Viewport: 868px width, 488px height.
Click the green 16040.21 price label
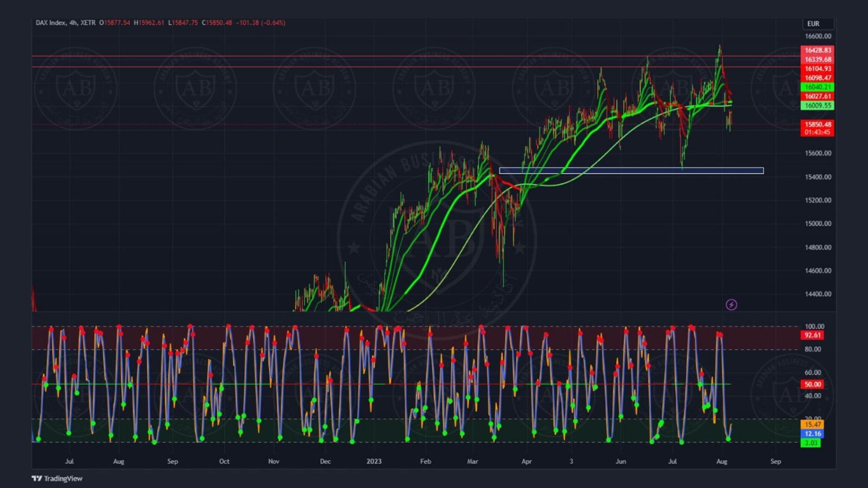817,87
